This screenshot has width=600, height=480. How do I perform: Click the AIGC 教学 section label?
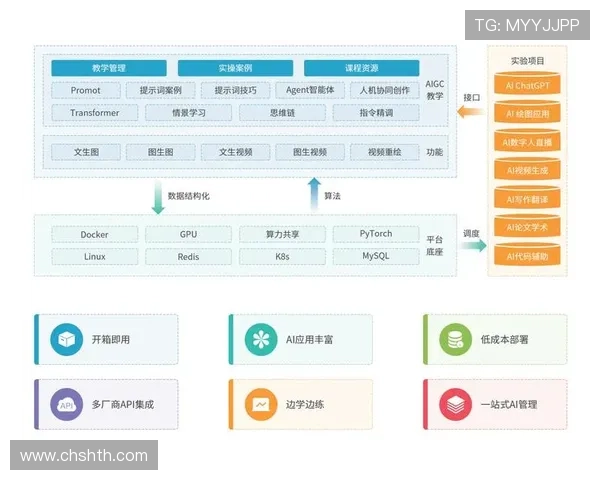pyautogui.click(x=435, y=90)
